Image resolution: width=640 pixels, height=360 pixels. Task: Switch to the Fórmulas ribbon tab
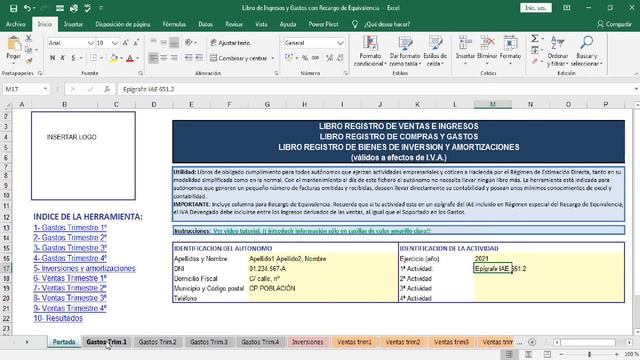coord(174,24)
